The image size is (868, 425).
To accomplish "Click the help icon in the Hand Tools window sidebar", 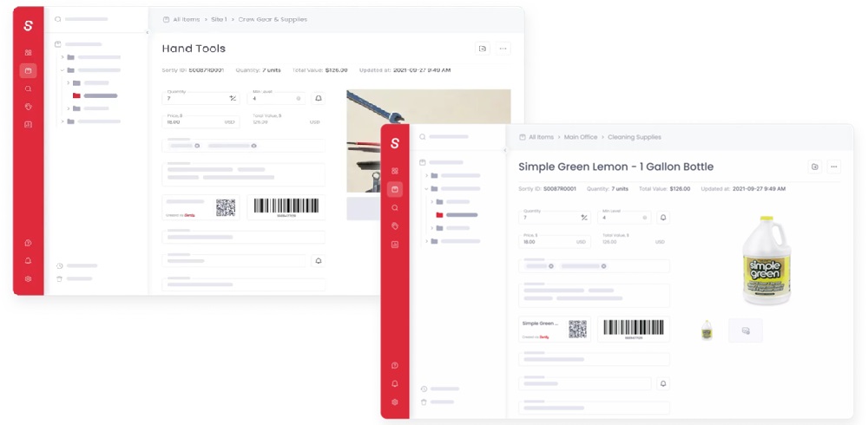I will (x=29, y=243).
